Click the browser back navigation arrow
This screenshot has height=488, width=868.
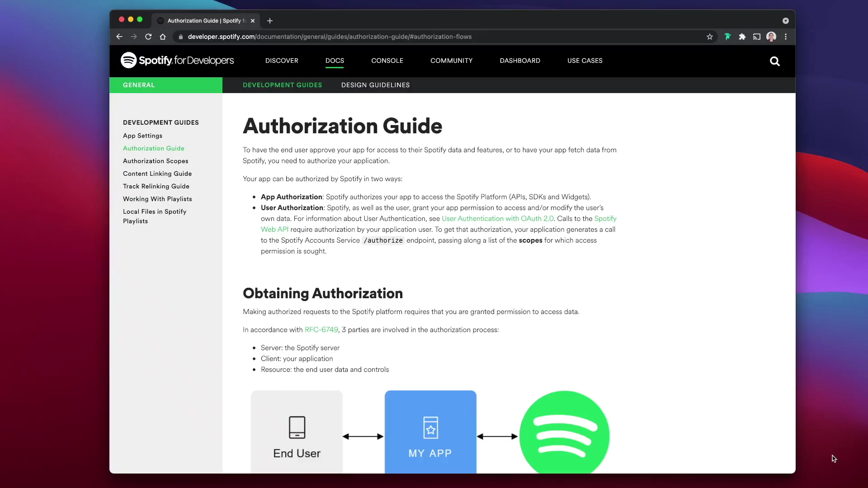click(x=119, y=36)
